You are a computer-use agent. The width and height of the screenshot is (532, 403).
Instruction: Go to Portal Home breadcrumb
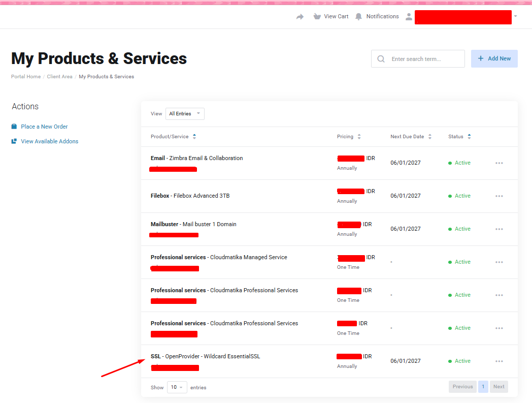click(x=26, y=76)
